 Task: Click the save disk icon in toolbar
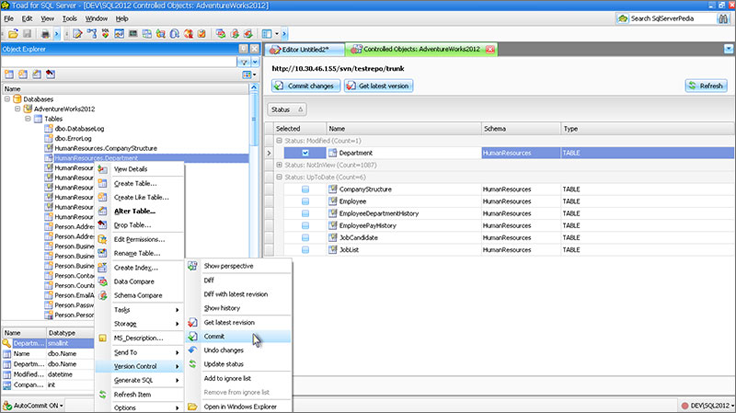pos(29,33)
